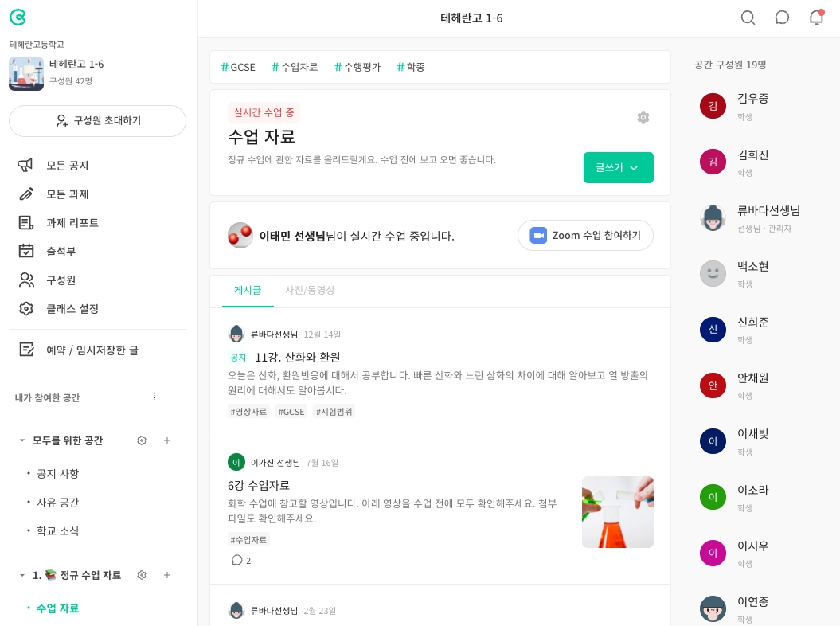Image resolution: width=840 pixels, height=626 pixels.
Task: Switch to the 사진/동영상 tab
Action: [310, 290]
